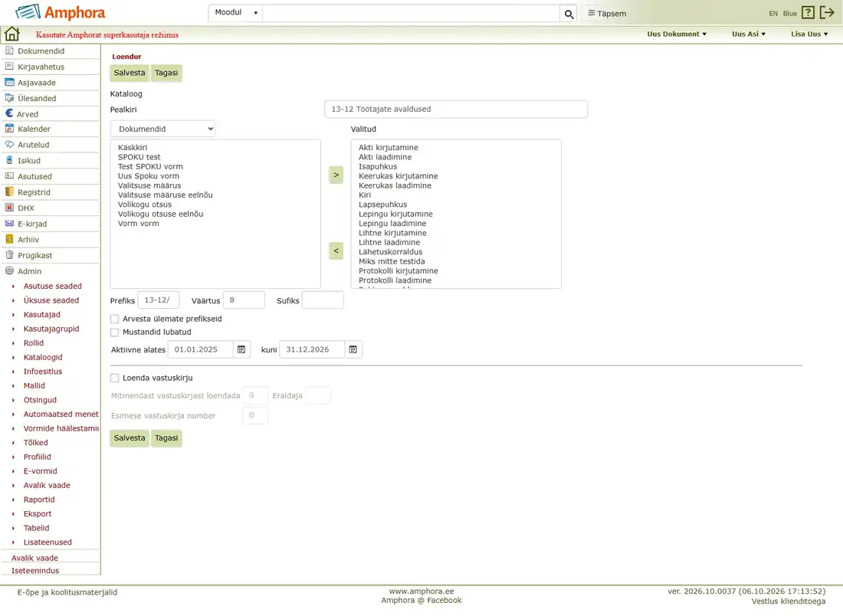Move selected item right with > button
This screenshot has width=843, height=616.
(x=336, y=175)
